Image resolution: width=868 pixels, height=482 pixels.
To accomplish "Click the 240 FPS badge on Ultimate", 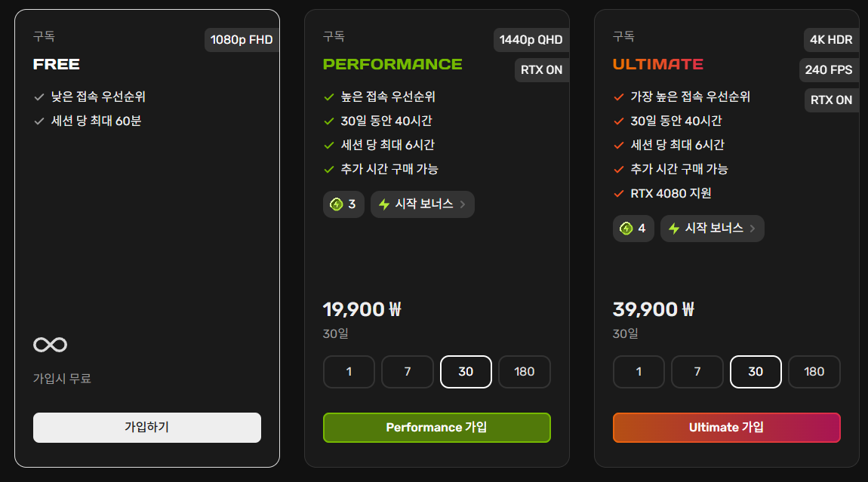I will (x=829, y=69).
